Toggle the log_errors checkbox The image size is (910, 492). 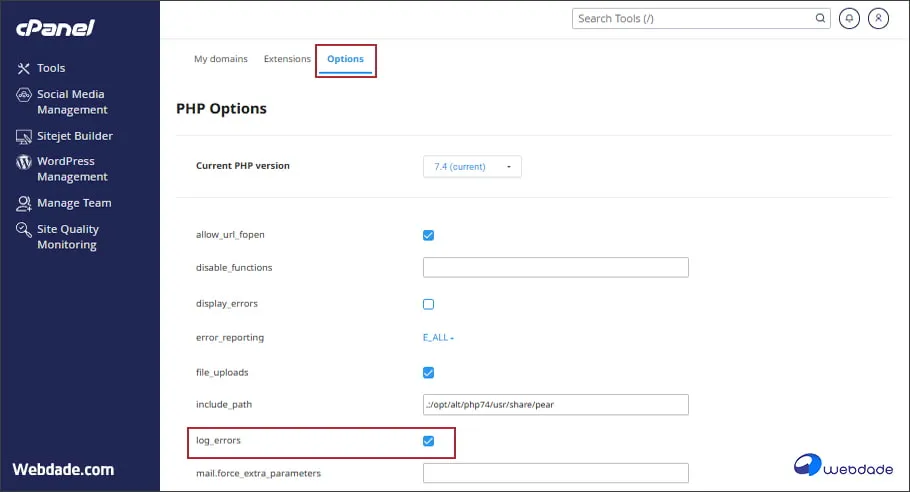click(428, 441)
